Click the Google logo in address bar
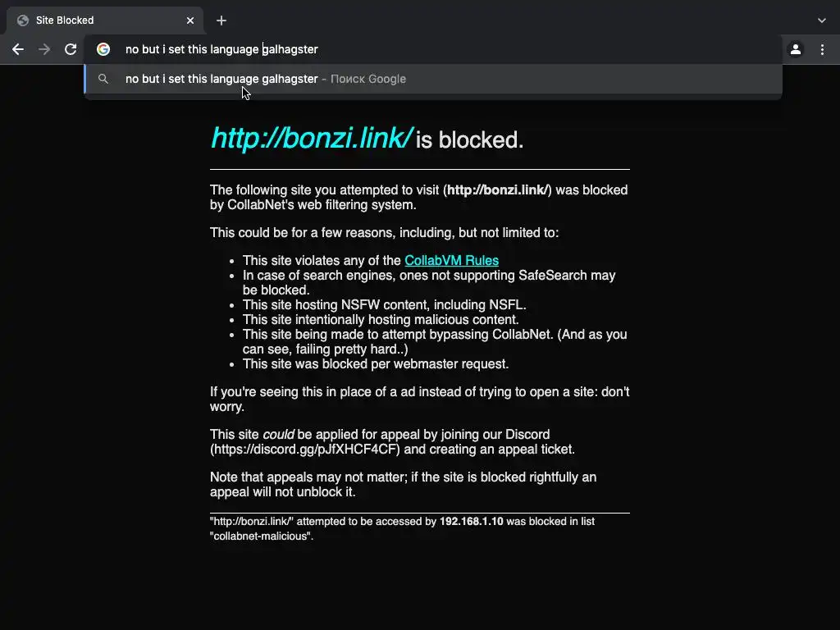Screen dimensions: 840x630 tap(103, 49)
